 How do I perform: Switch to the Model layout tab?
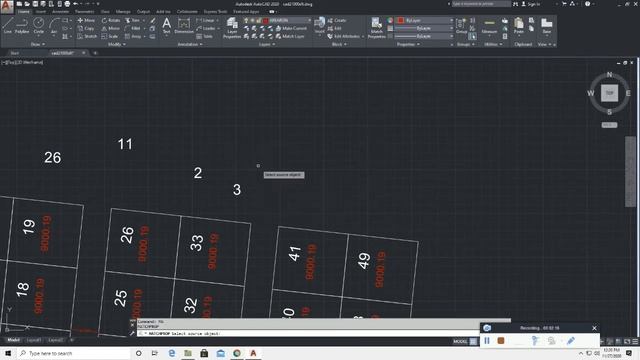(13, 340)
